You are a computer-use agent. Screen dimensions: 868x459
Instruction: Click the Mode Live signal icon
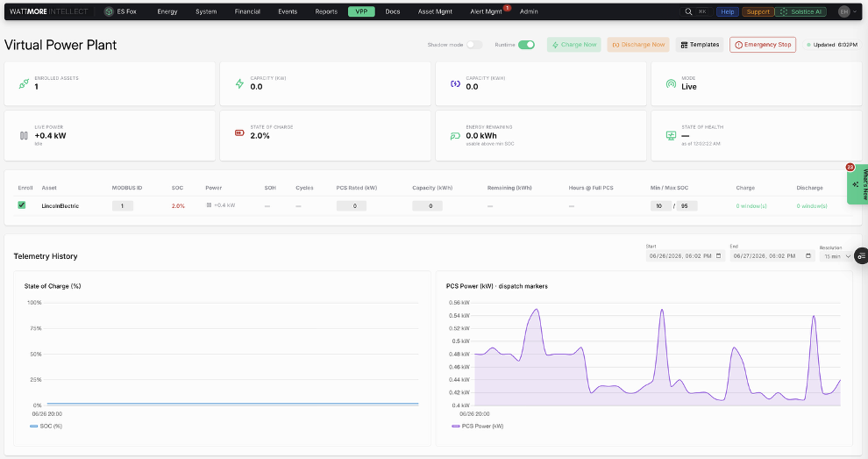coord(671,83)
